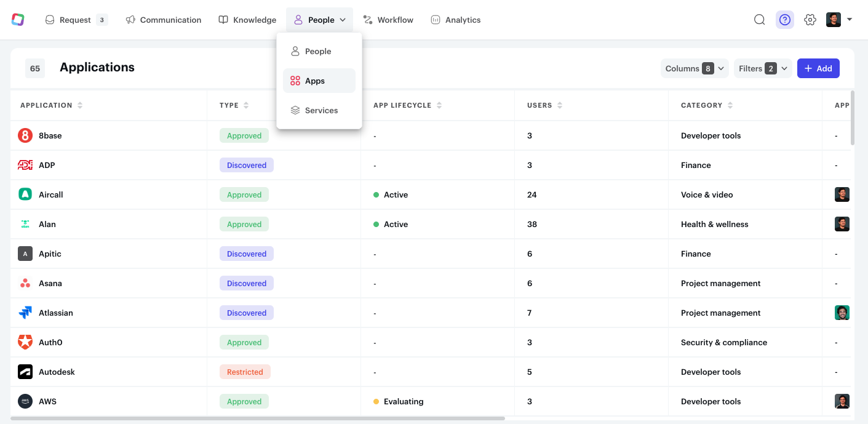Toggle sorting on the Users column
The height and width of the screenshot is (424, 868).
point(560,105)
